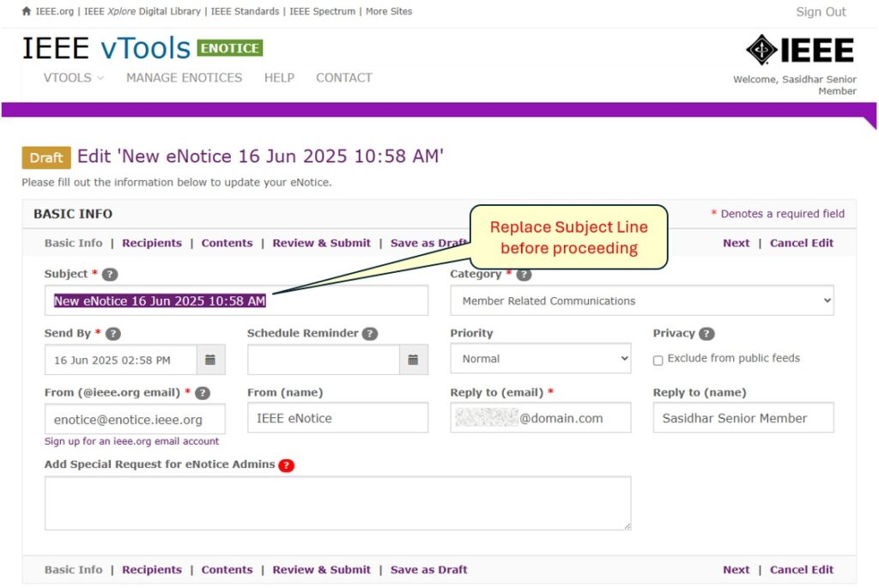
Task: Click the top Save as Draft link
Action: pyautogui.click(x=429, y=243)
